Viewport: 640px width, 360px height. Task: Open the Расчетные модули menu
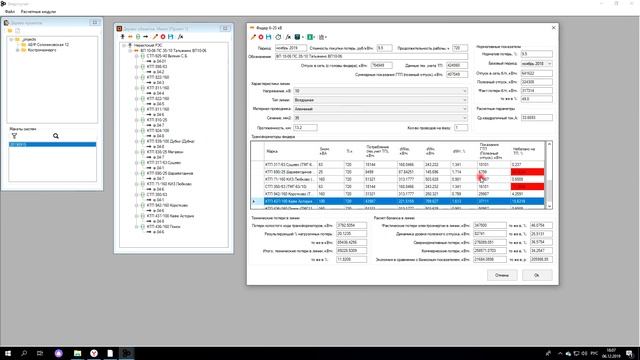point(38,12)
